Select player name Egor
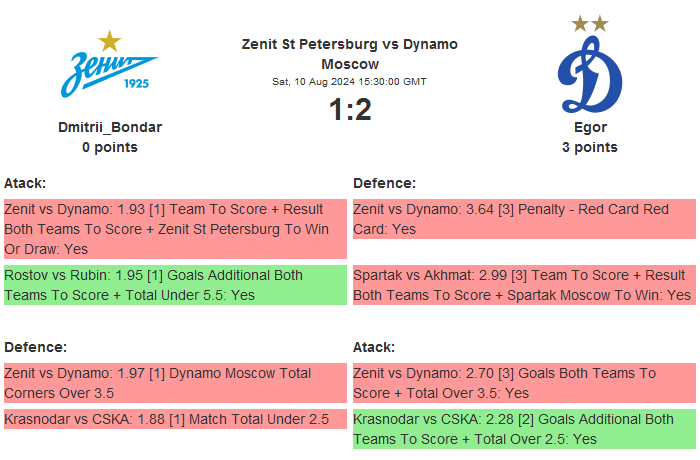The width and height of the screenshot is (700, 460). [x=590, y=127]
